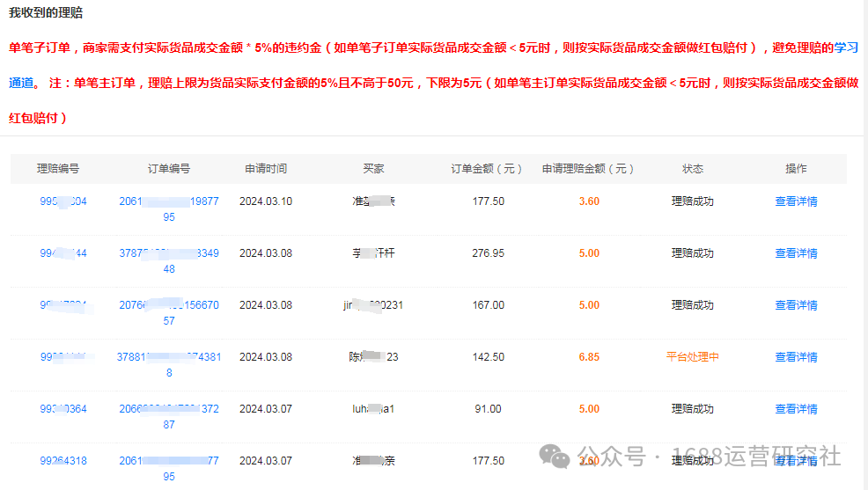Select the 申请时间 column header

(x=266, y=169)
